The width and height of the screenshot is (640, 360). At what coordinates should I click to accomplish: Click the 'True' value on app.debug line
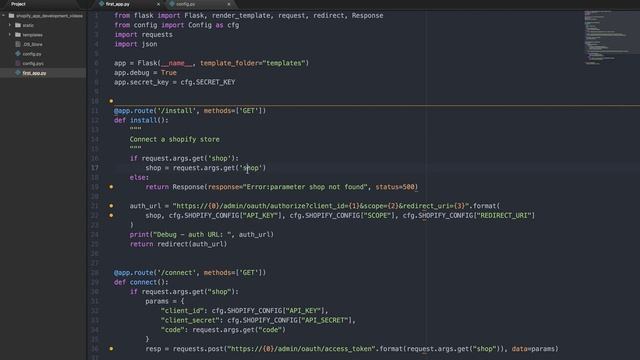(169, 73)
